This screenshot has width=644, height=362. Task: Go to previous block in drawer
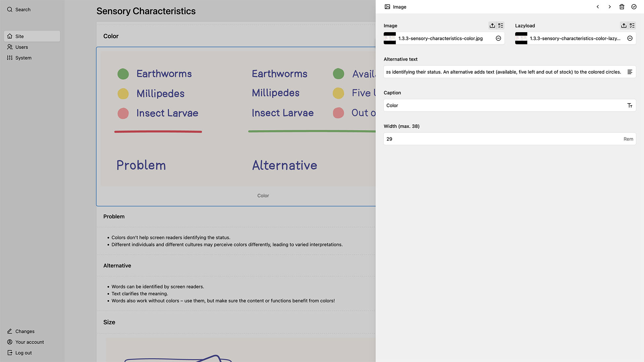[597, 7]
